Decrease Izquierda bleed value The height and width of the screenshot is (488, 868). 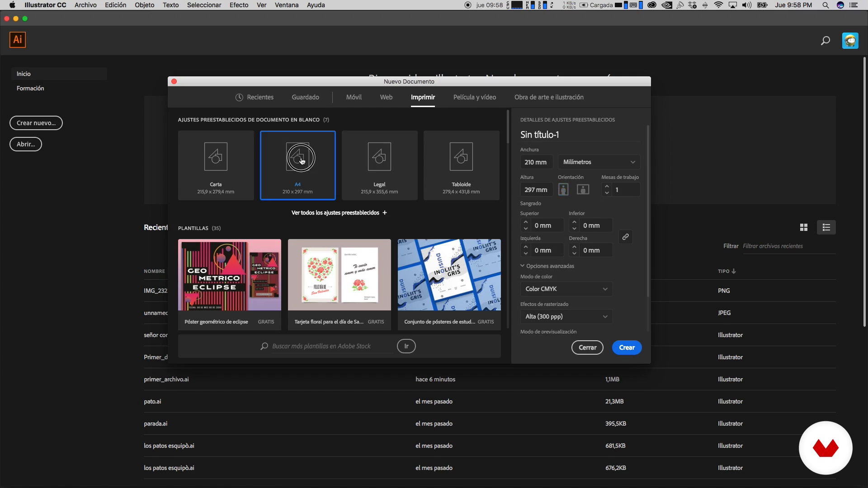[525, 253]
